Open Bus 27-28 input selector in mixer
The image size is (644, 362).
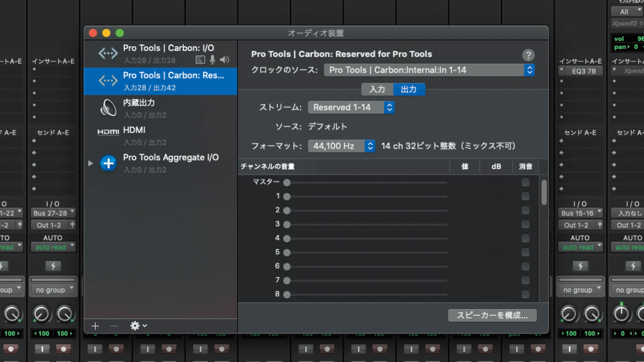(53, 213)
